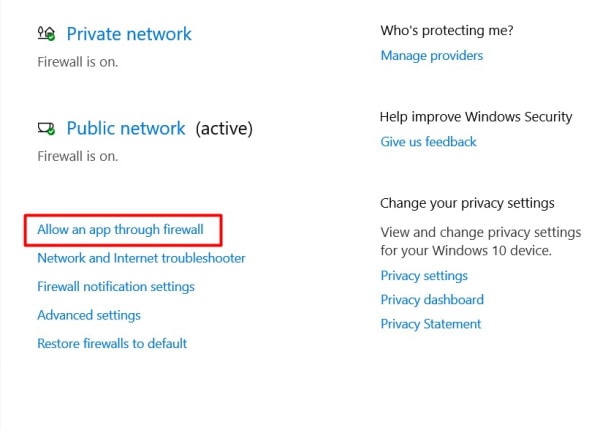Click the (active) label beside Public network

pyautogui.click(x=224, y=129)
